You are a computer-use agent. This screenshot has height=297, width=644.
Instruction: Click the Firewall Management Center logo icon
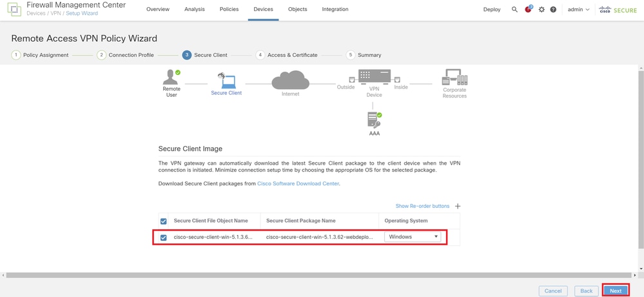[x=14, y=9]
